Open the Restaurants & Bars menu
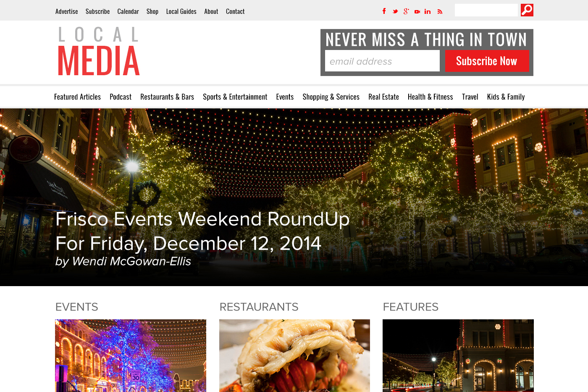This screenshot has width=588, height=392. pyautogui.click(x=167, y=97)
